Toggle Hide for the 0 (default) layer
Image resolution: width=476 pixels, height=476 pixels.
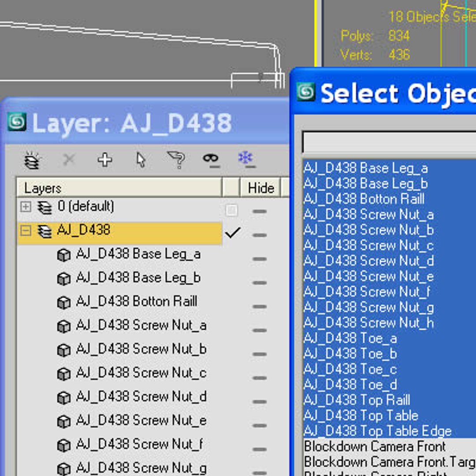click(260, 211)
